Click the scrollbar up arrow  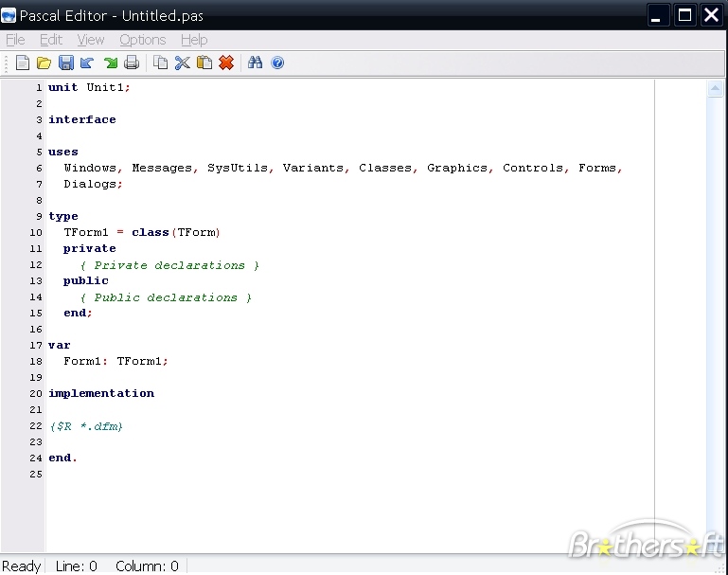click(715, 88)
